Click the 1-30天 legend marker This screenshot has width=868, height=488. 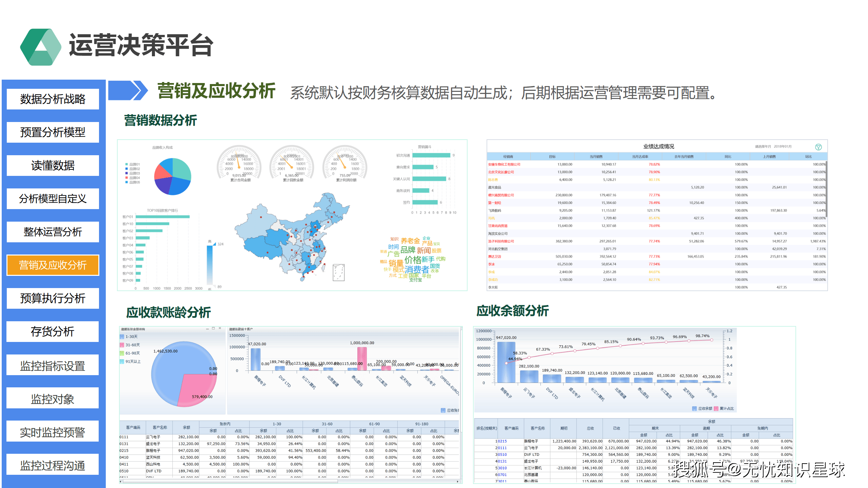[x=122, y=337]
